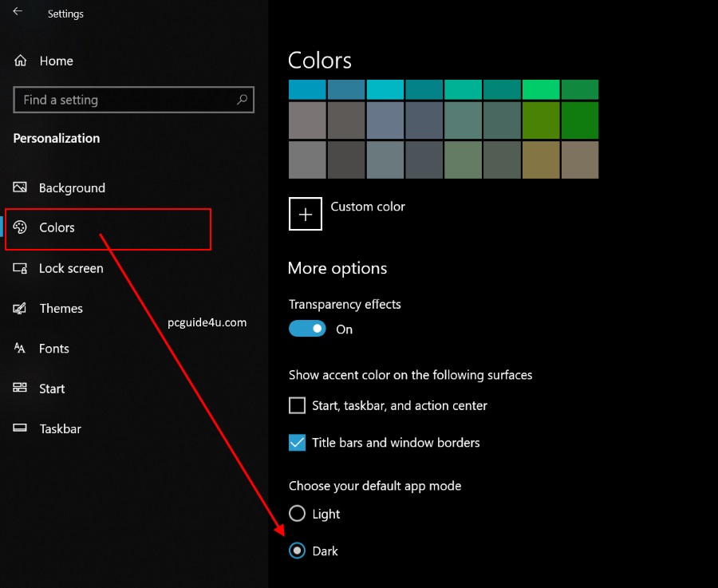Click the Find a setting search box

pos(124,100)
